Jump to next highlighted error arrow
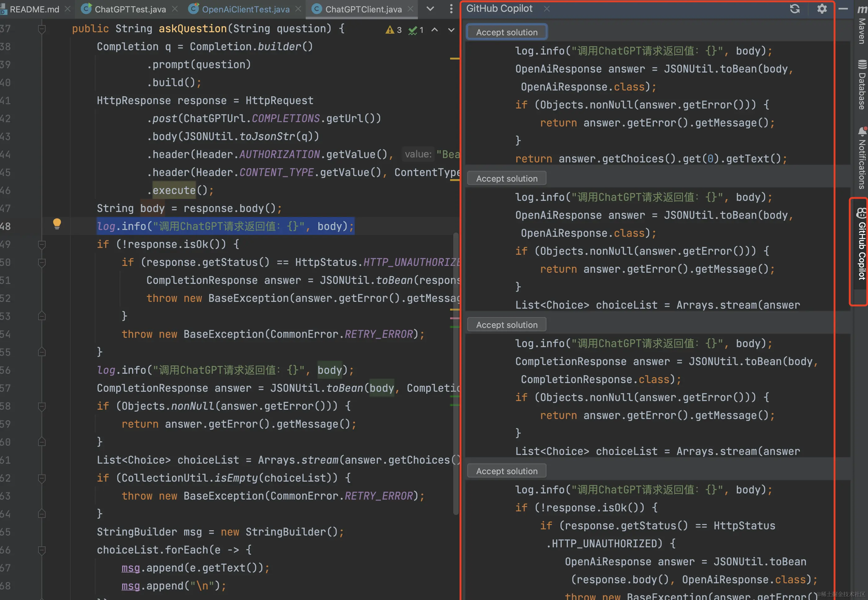The width and height of the screenshot is (868, 600). pos(451,30)
